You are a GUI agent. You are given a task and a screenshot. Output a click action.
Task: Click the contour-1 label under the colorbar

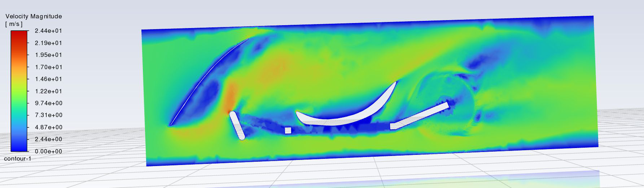(x=18, y=159)
